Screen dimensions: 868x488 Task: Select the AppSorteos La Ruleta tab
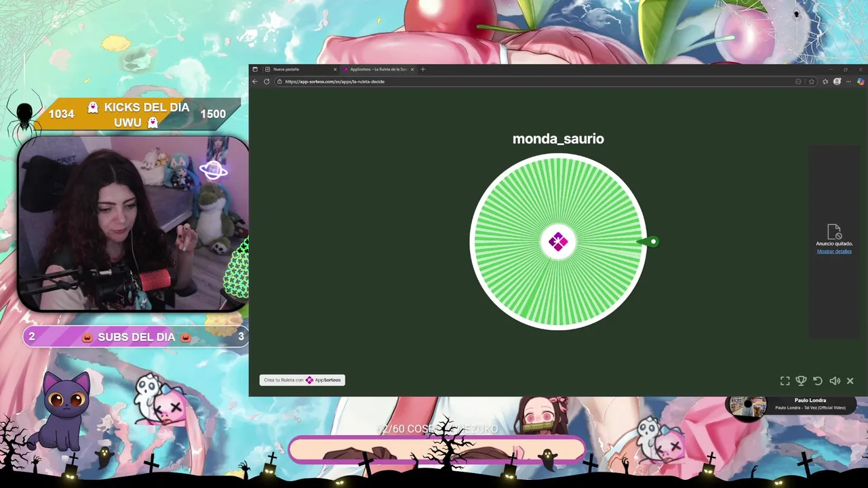click(x=378, y=69)
